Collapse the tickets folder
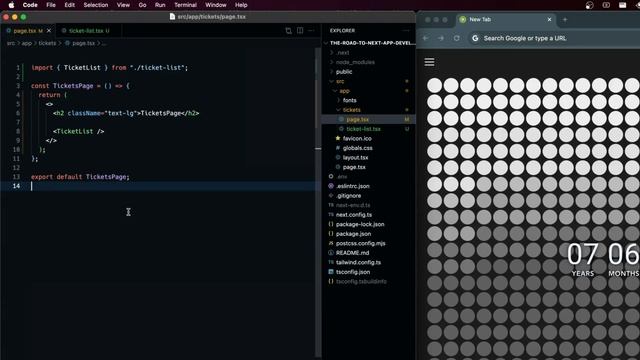The width and height of the screenshot is (640, 360). point(369,110)
